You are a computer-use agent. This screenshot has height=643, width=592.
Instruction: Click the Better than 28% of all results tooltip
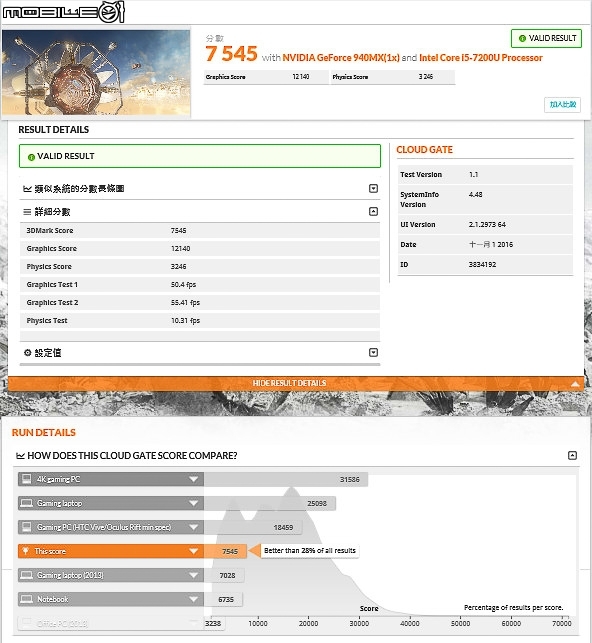(x=310, y=551)
